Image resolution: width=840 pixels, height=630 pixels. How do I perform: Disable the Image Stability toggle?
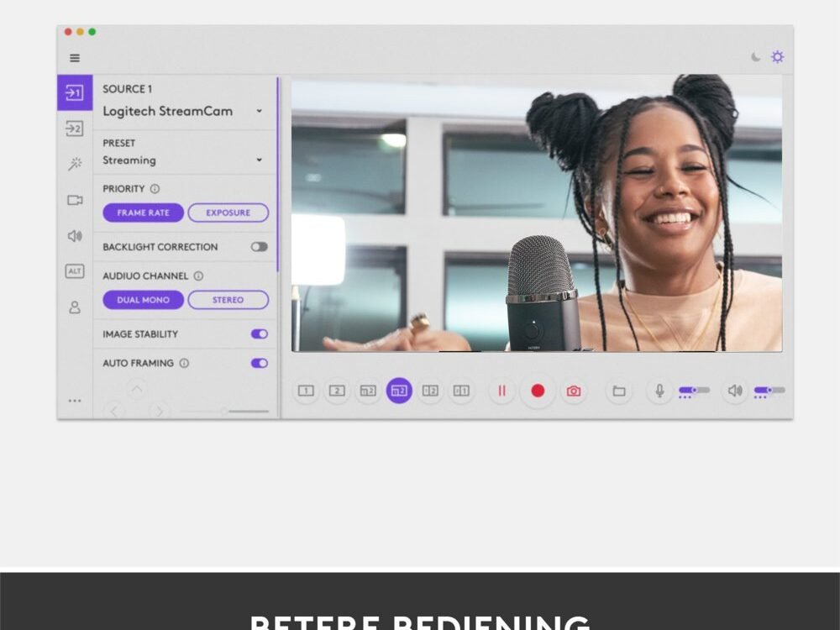260,333
